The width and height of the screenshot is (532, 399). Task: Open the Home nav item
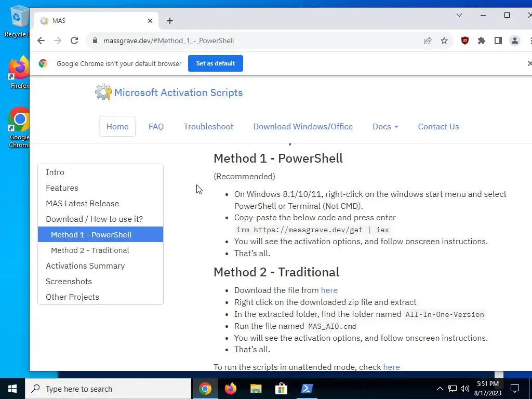117,127
